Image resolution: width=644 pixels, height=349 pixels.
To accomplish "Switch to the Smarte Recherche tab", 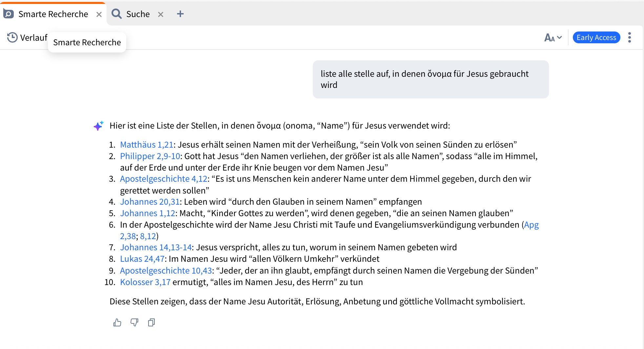I will [x=53, y=14].
